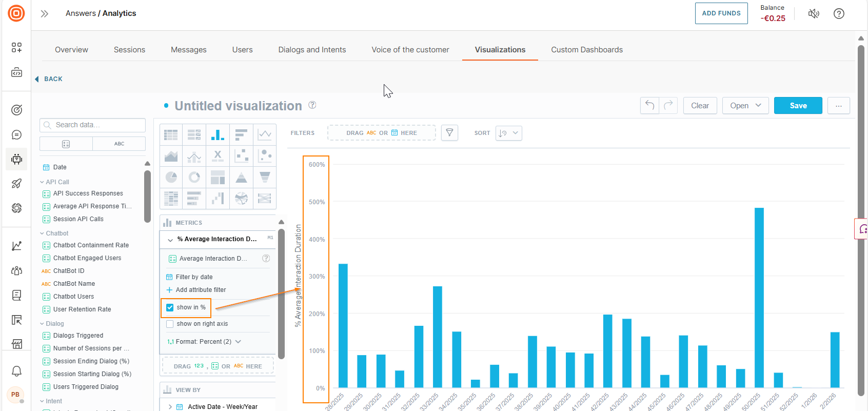Click the Search data input field
The width and height of the screenshot is (868, 411).
click(x=97, y=125)
